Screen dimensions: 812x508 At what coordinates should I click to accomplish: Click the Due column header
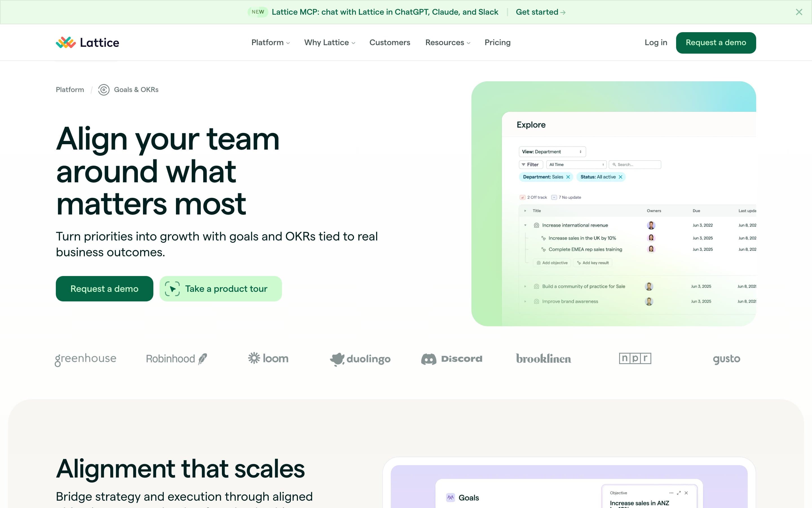pyautogui.click(x=696, y=211)
